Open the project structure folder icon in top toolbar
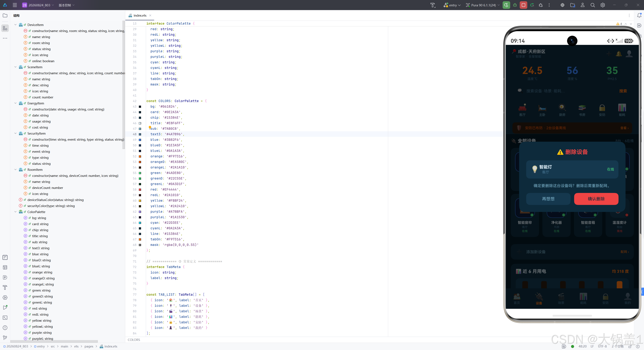This screenshot has height=350, width=644. click(573, 5)
